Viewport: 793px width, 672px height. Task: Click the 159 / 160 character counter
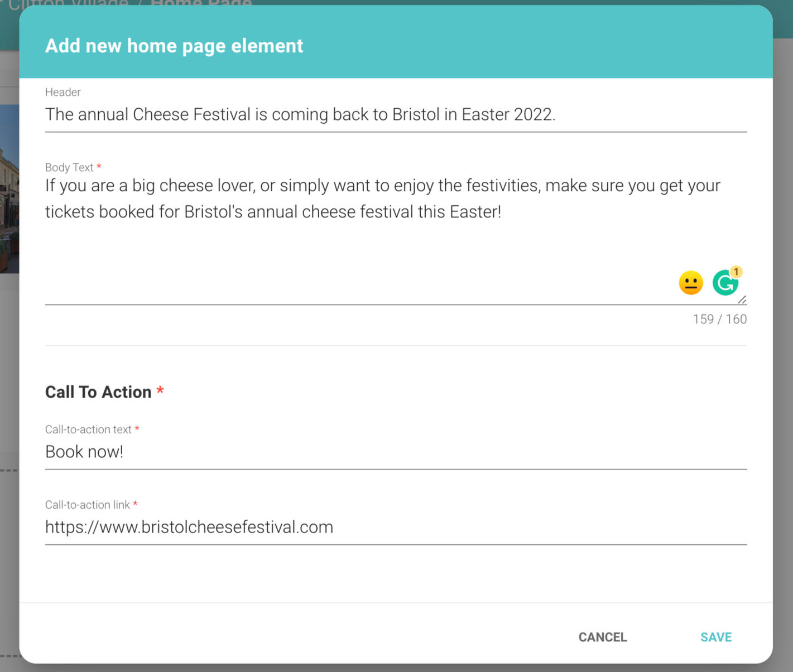click(x=719, y=319)
